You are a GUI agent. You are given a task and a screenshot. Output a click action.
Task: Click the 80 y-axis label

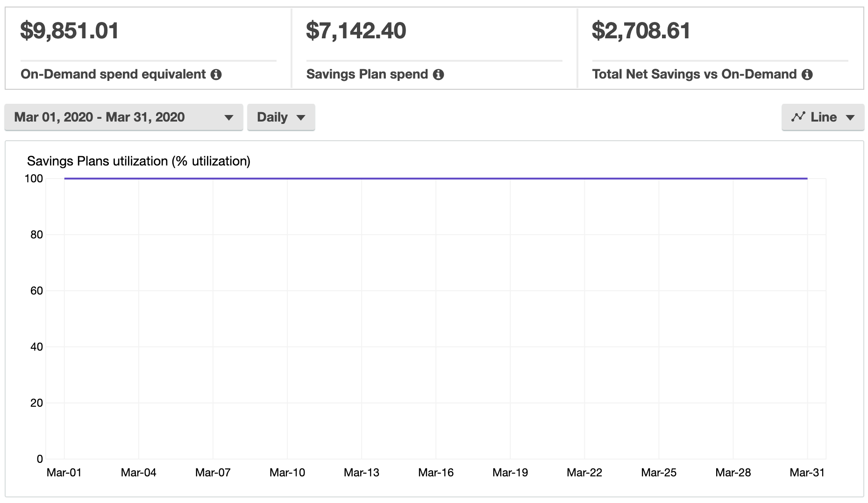[36, 235]
